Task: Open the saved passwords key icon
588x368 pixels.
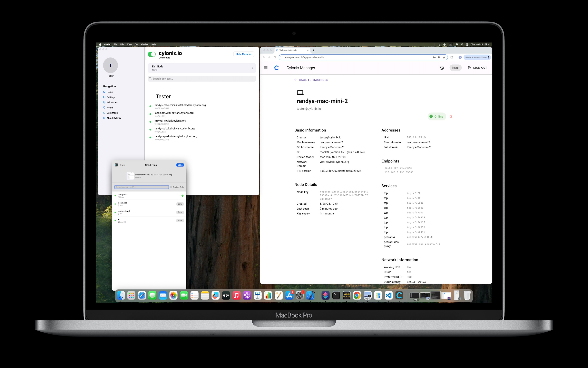Action: pyautogui.click(x=434, y=57)
